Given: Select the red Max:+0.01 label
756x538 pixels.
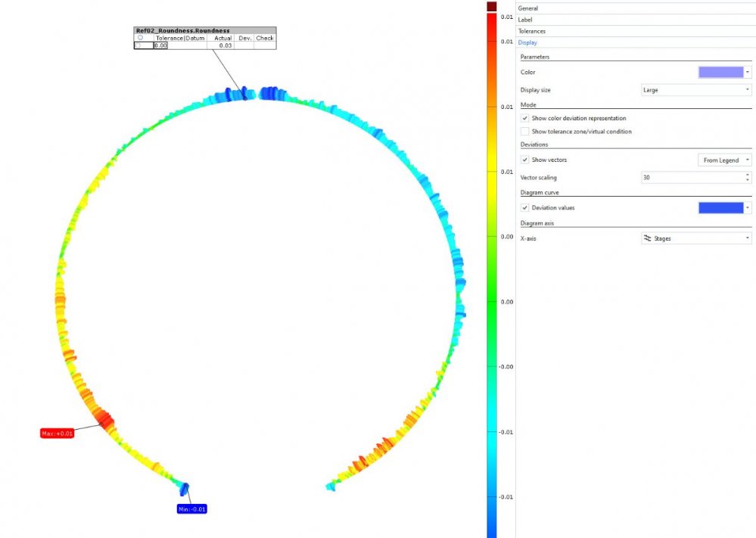Looking at the screenshot, I should [x=57, y=434].
